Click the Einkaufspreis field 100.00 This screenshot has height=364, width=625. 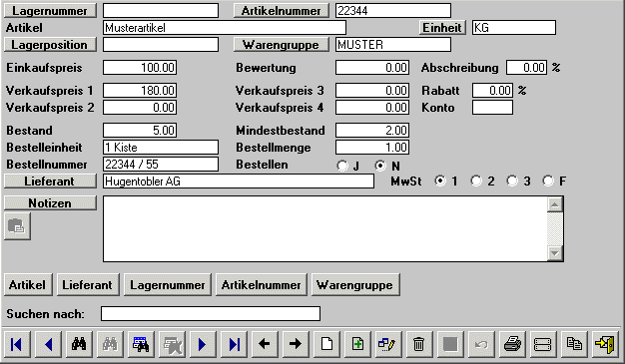(x=140, y=67)
